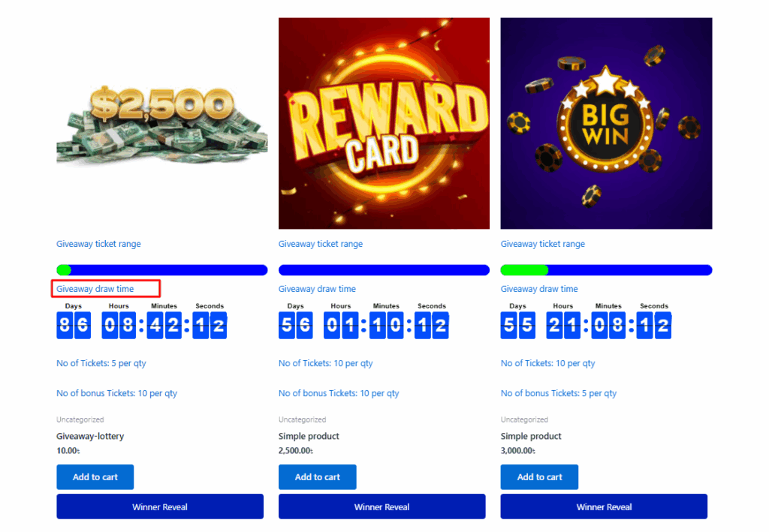The width and height of the screenshot is (769, 532).
Task: Click Winner Reveal under Giveaway-lottery
Action: pyautogui.click(x=160, y=506)
